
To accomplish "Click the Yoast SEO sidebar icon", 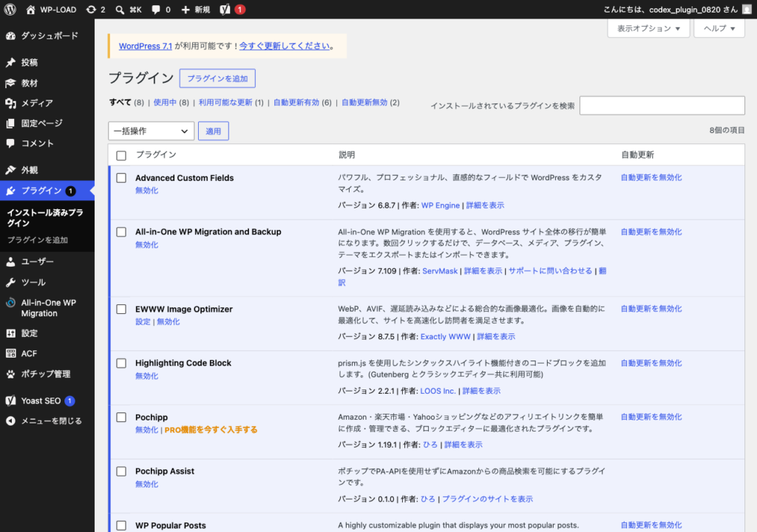I will click(10, 400).
